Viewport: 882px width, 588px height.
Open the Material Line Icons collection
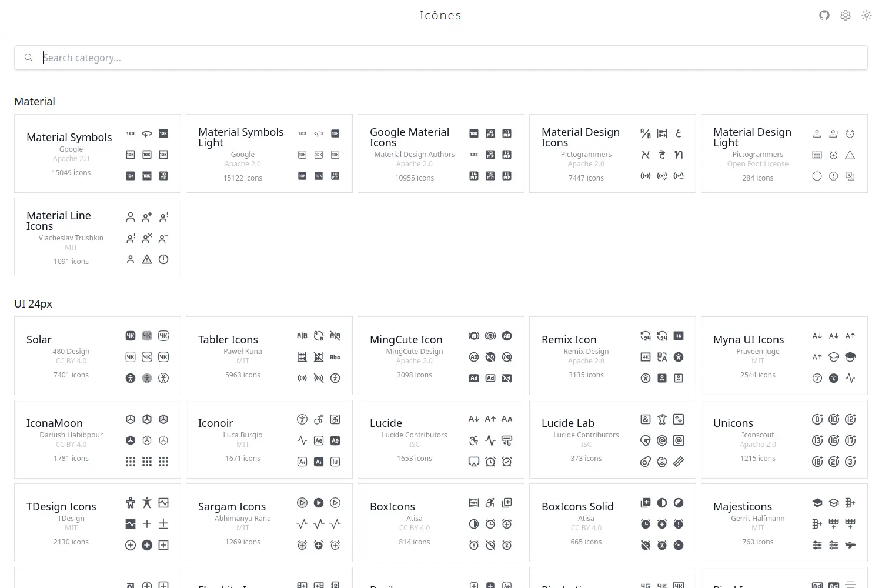click(x=98, y=237)
